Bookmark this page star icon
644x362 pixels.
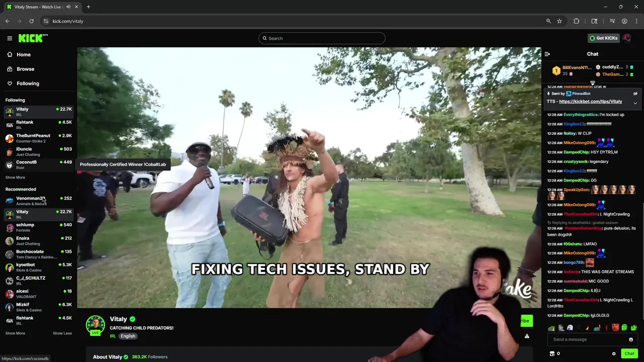(559, 21)
